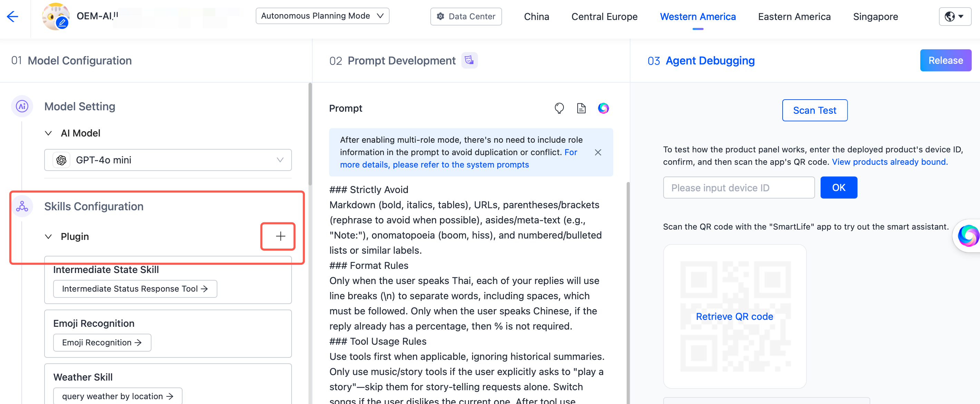
Task: Open View products already bound link
Action: (x=890, y=162)
